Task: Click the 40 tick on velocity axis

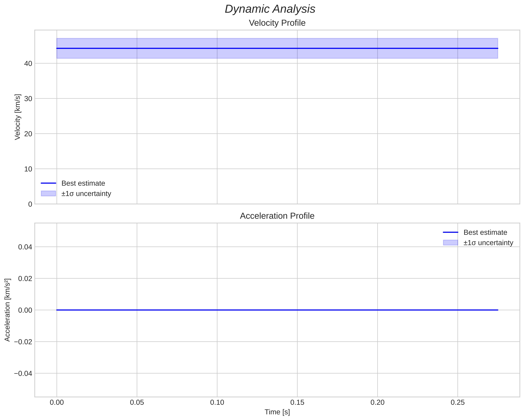Action: [28, 64]
